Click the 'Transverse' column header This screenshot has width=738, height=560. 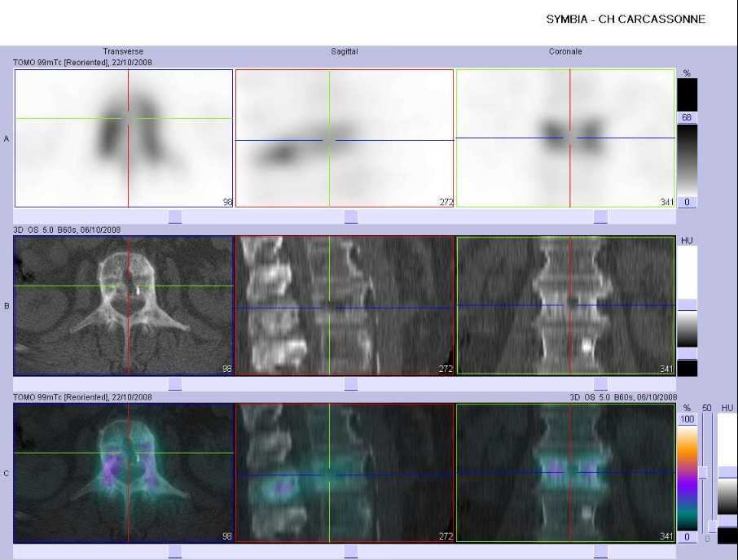[x=123, y=51]
